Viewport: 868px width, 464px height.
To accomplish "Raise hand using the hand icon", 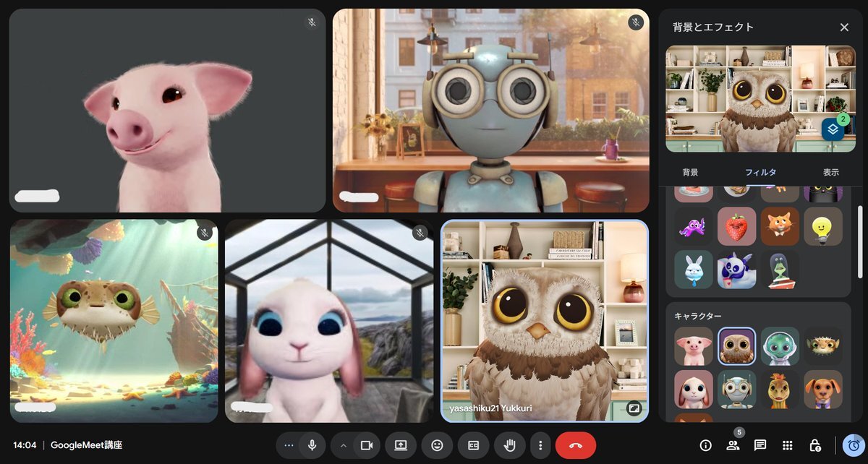I will coord(510,445).
